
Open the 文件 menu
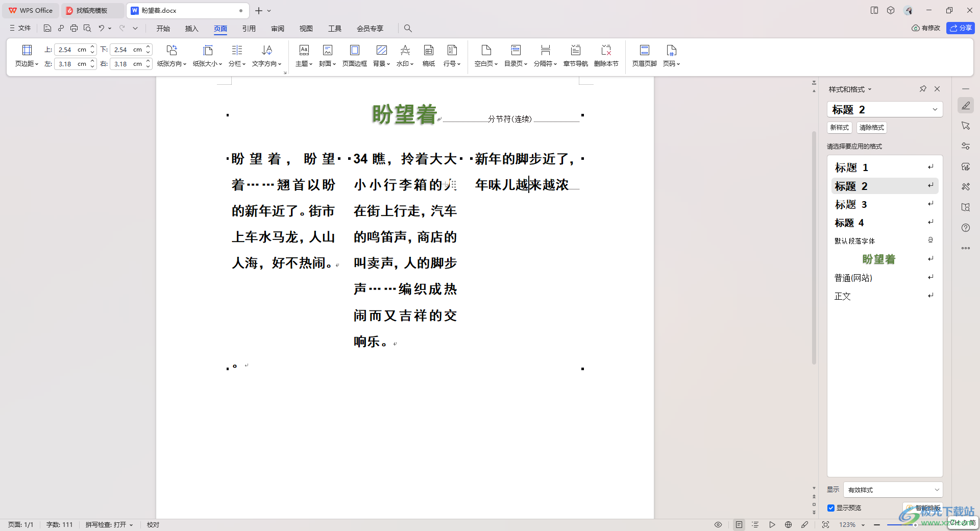click(x=20, y=28)
